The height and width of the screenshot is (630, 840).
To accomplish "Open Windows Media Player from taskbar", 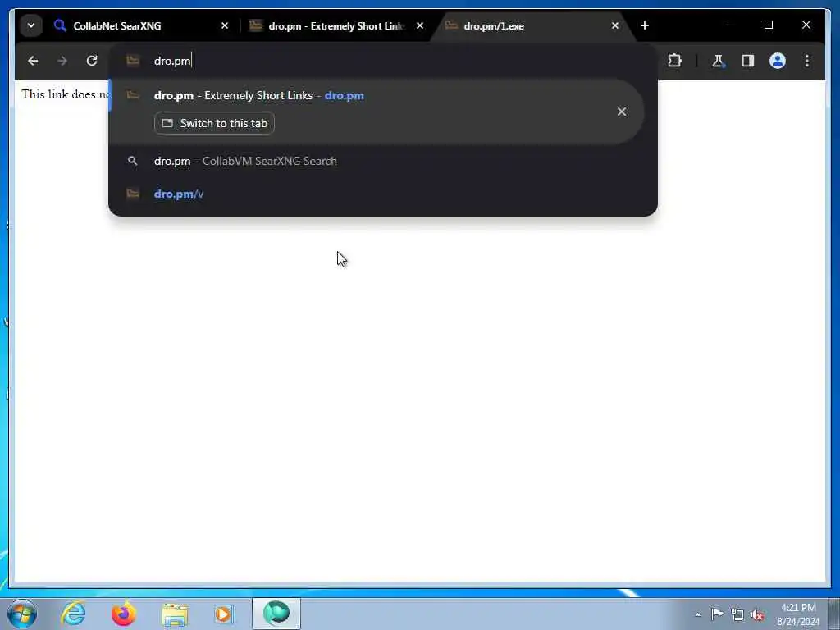I will tap(224, 614).
